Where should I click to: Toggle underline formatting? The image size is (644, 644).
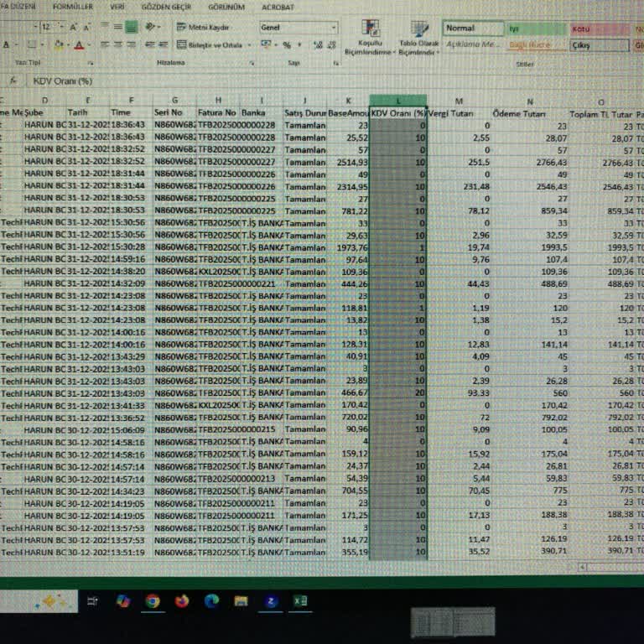coord(6,44)
